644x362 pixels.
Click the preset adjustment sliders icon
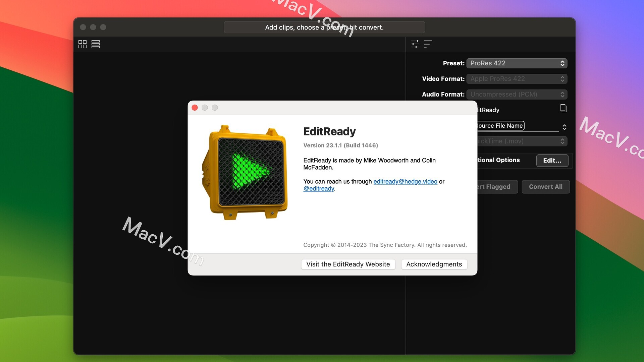[x=415, y=43]
